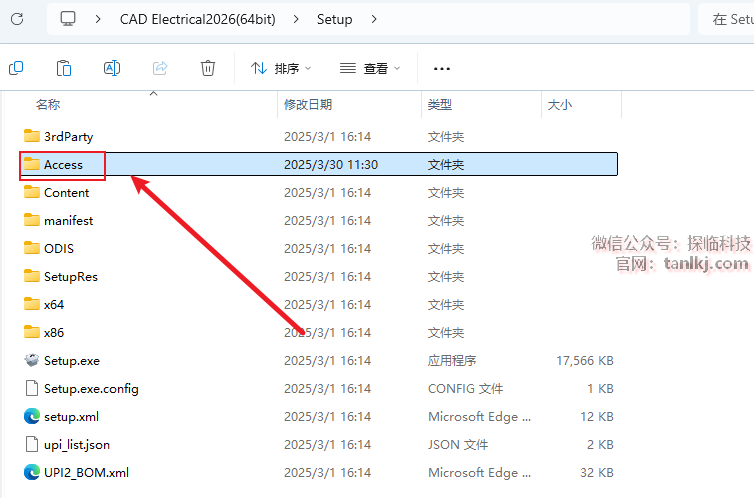Click the Rename toolbar icon

tap(112, 68)
